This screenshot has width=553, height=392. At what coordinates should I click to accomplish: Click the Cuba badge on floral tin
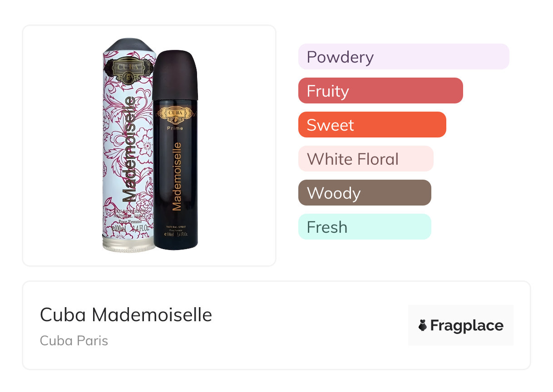pyautogui.click(x=128, y=69)
